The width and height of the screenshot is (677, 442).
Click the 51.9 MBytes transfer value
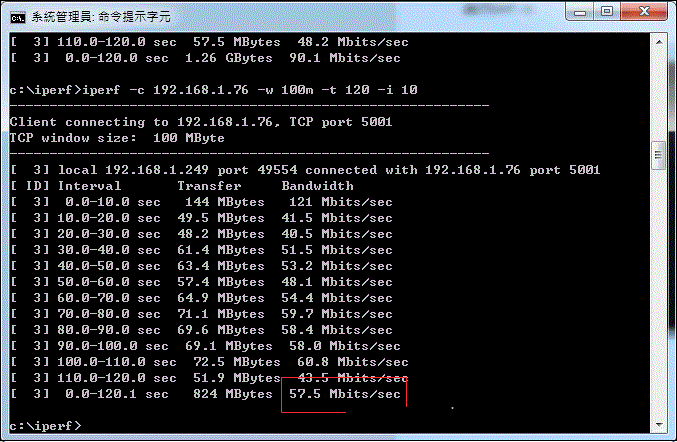(x=237, y=378)
